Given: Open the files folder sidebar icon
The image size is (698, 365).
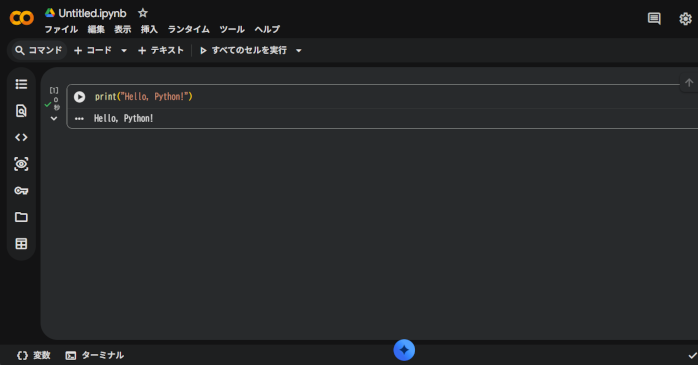Looking at the screenshot, I should pyautogui.click(x=21, y=217).
